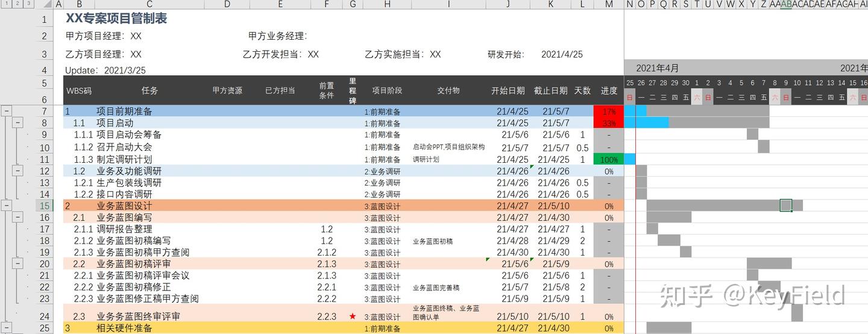
Task: Select column M header
Action: (x=609, y=4)
